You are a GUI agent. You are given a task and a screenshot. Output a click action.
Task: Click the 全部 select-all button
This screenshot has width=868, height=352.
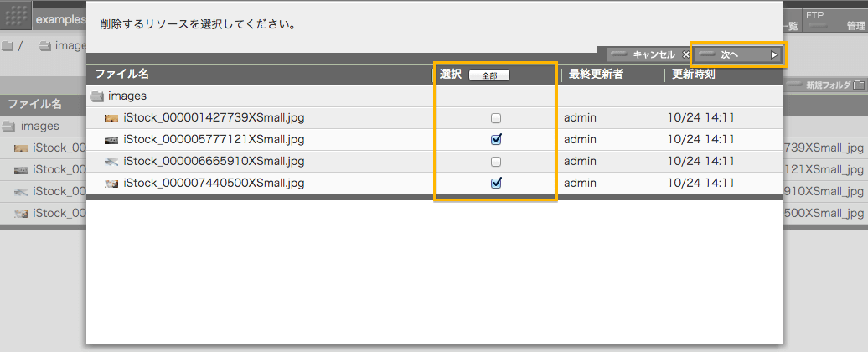(x=489, y=75)
